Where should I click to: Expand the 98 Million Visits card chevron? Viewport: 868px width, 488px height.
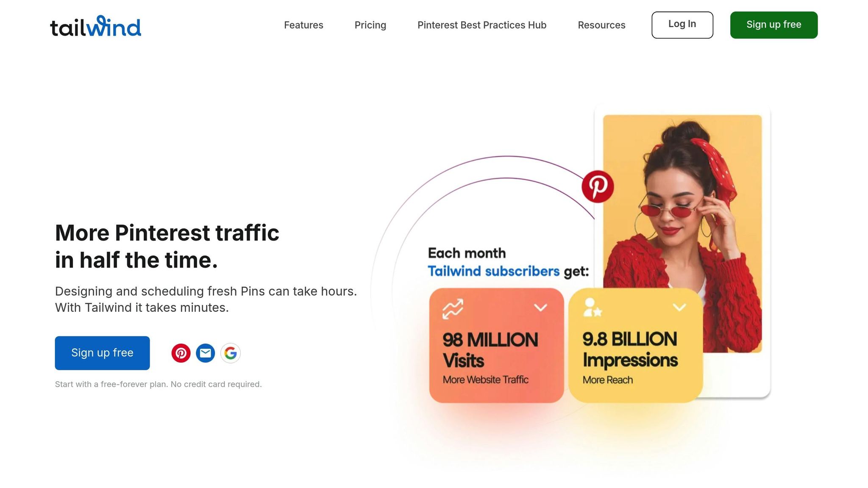tap(540, 307)
